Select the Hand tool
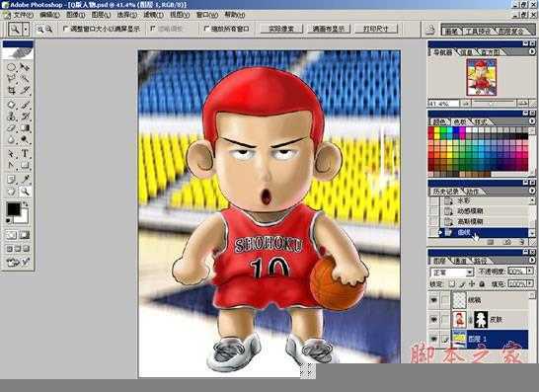The height and width of the screenshot is (392, 539). pos(11,192)
